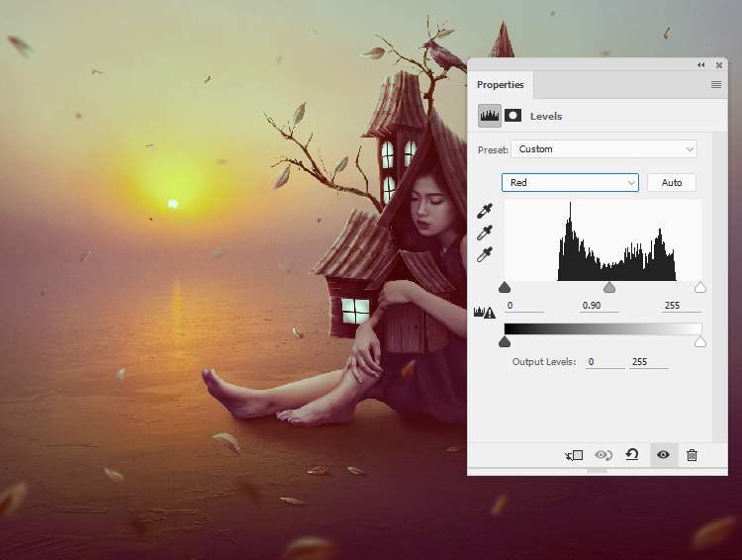View previous state of the adjustment
Screen dimensions: 742x560
pos(603,455)
